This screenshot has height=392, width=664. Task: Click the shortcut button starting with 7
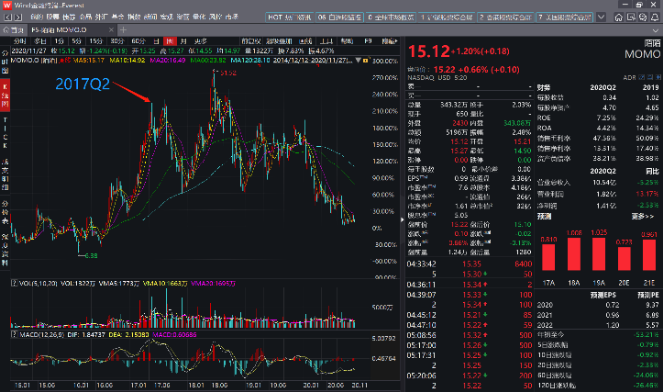[x=564, y=17]
